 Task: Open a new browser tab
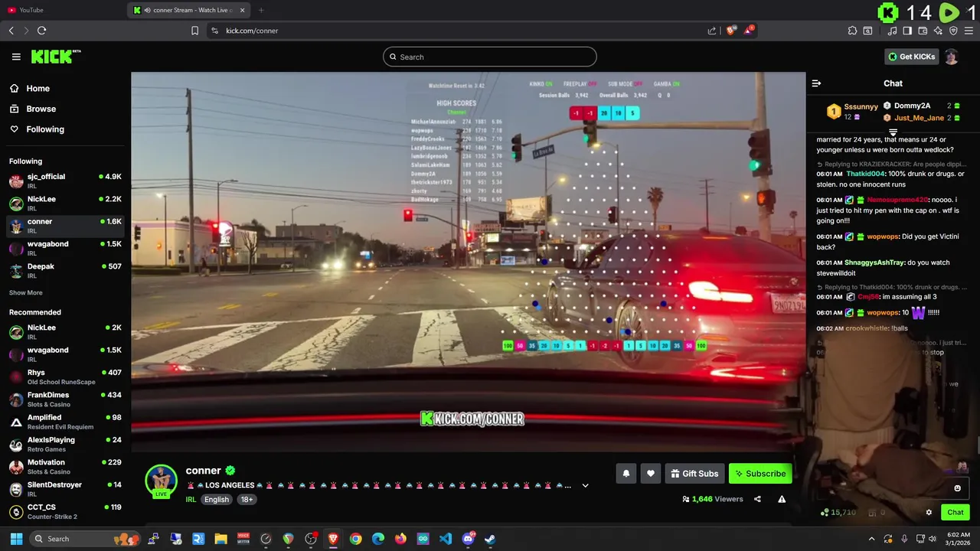(261, 10)
